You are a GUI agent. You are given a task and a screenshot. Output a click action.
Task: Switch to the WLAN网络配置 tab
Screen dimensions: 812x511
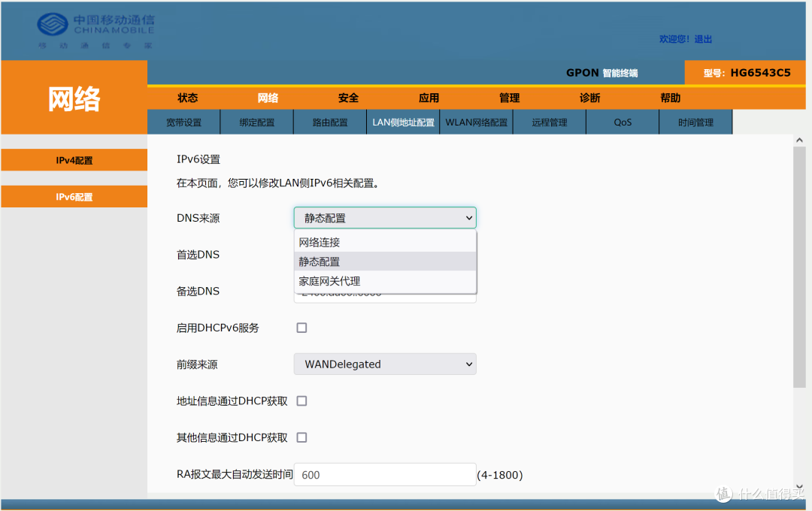click(x=476, y=121)
